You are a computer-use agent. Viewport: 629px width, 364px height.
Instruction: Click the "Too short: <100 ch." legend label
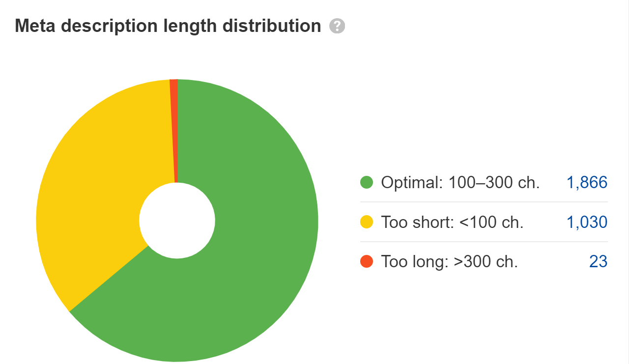coord(452,222)
